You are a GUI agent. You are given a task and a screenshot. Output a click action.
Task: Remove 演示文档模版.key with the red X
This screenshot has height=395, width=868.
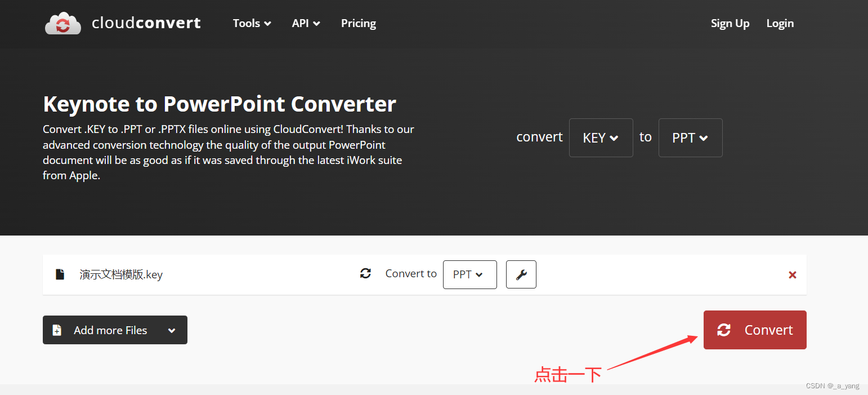pos(793,275)
